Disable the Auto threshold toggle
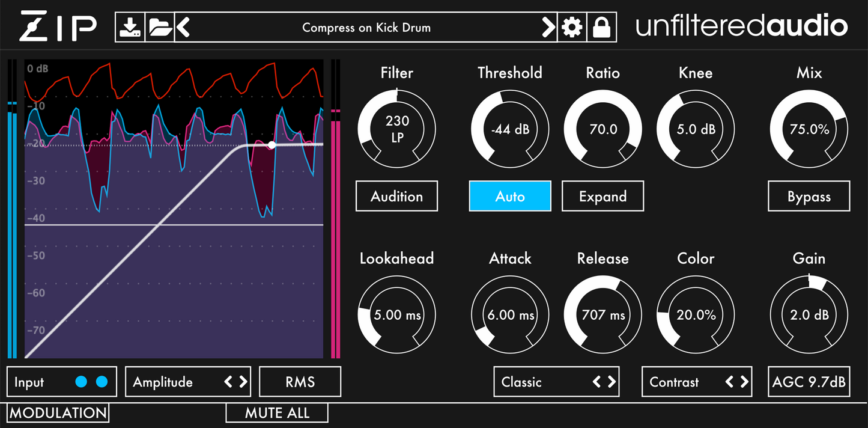The image size is (868, 428). (x=509, y=197)
